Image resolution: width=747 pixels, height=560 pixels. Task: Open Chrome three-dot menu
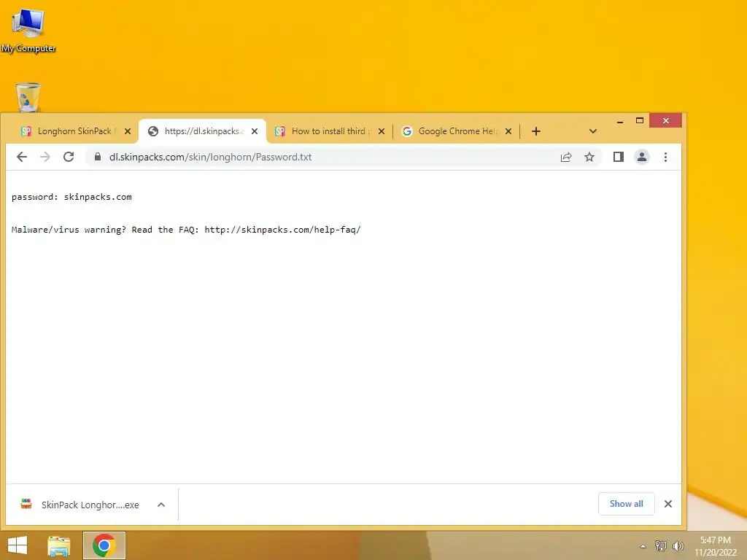665,157
